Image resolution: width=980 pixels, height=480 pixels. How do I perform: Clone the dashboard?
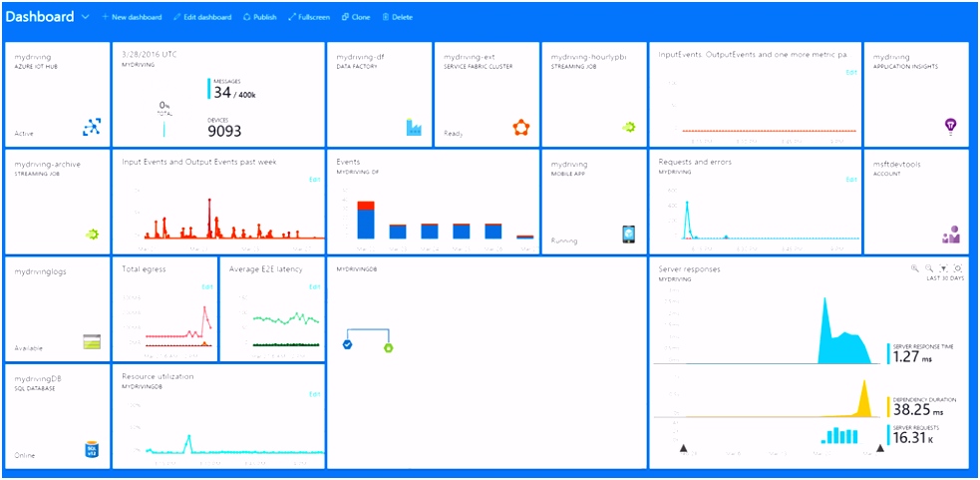(x=356, y=17)
